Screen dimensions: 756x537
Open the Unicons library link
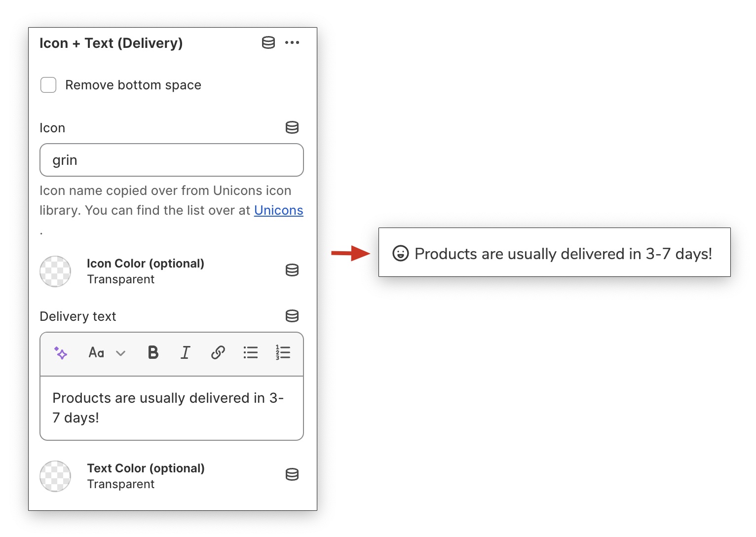click(x=278, y=210)
